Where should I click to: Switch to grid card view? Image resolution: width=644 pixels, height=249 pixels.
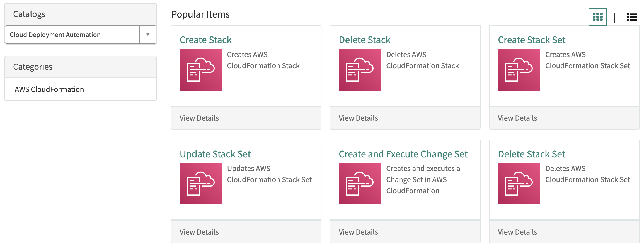597,17
